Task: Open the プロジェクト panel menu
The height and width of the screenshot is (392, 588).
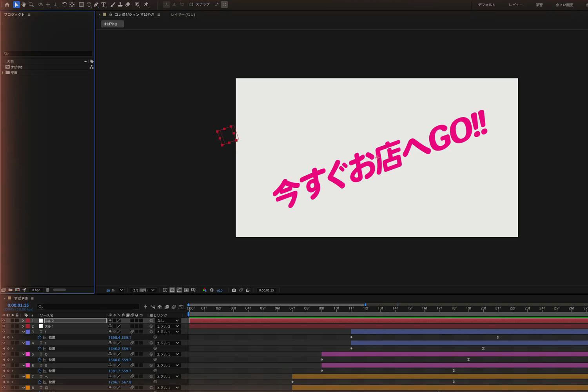Action: 29,15
